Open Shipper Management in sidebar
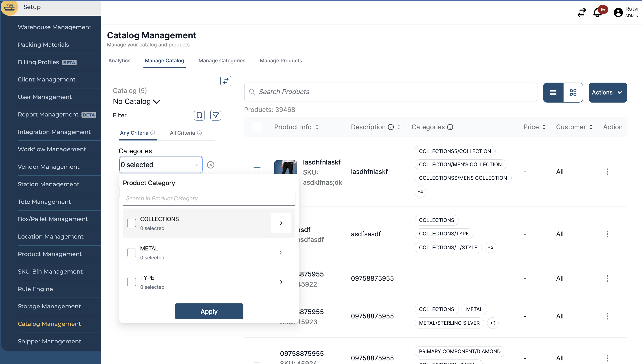642x364 pixels. [x=50, y=341]
